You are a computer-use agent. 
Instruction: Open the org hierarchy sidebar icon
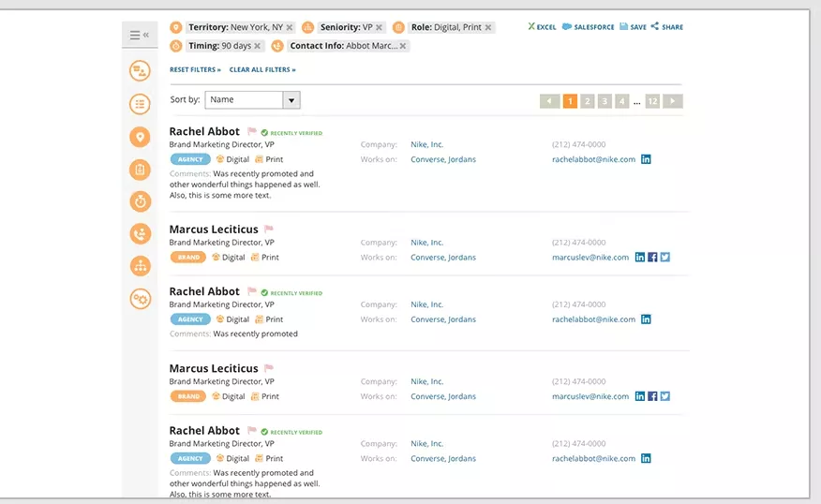pyautogui.click(x=140, y=266)
